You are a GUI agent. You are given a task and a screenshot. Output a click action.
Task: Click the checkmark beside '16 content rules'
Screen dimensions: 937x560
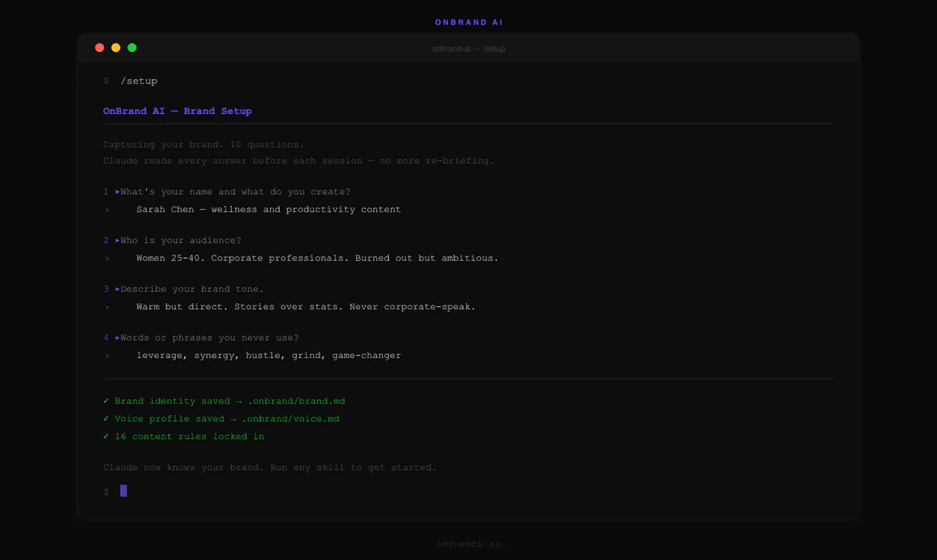click(x=106, y=437)
